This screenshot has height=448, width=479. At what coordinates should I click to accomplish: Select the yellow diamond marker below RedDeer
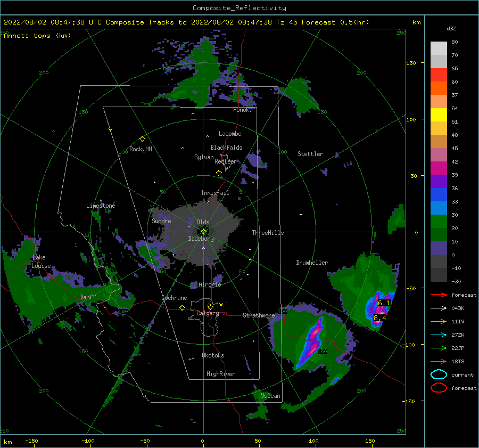point(219,173)
